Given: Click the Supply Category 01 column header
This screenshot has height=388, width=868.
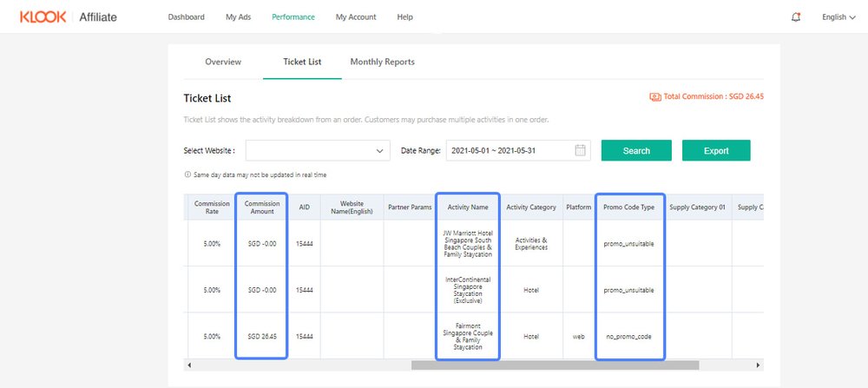Looking at the screenshot, I should (697, 207).
